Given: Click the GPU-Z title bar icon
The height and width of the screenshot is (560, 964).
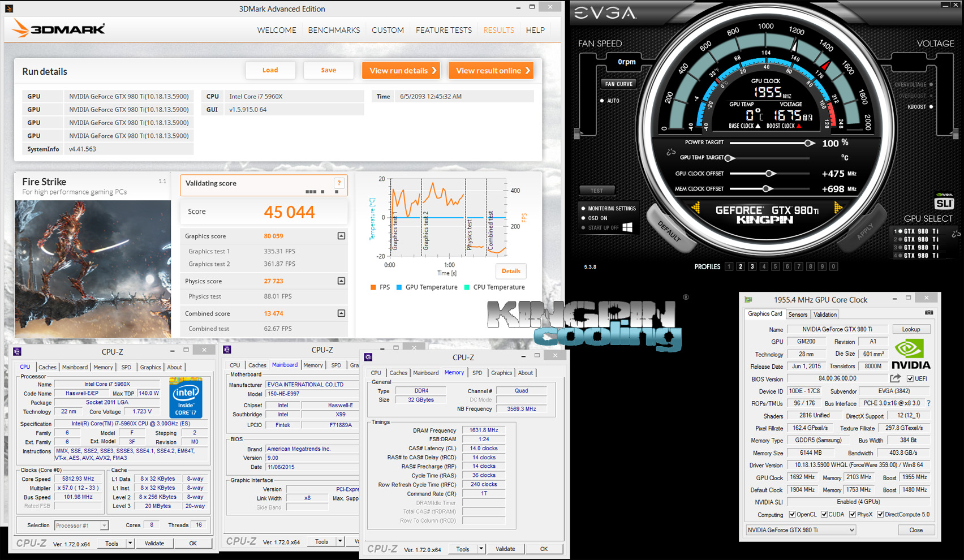Looking at the screenshot, I should tap(748, 299).
